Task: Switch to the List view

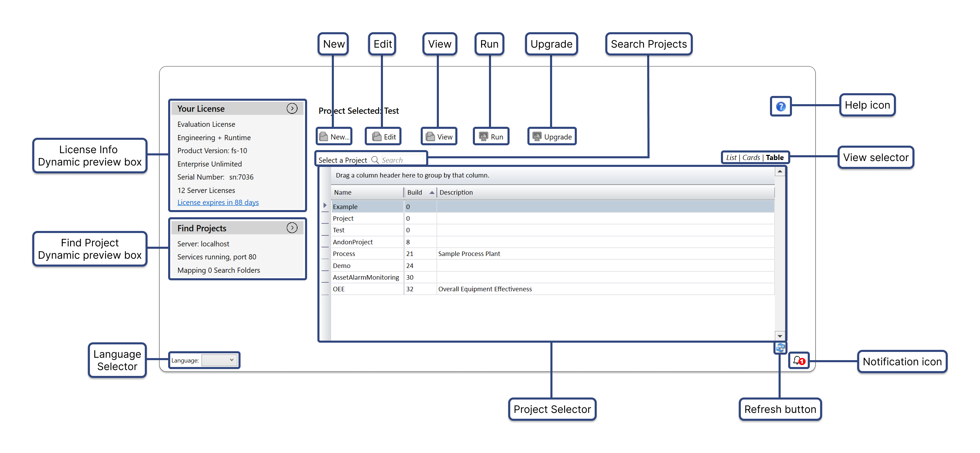Action: [731, 158]
